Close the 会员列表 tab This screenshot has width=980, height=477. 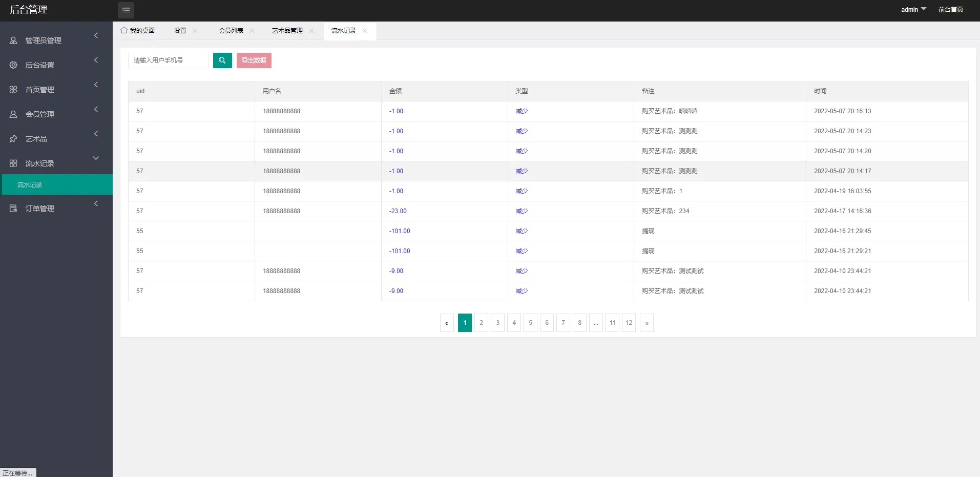(x=252, y=31)
